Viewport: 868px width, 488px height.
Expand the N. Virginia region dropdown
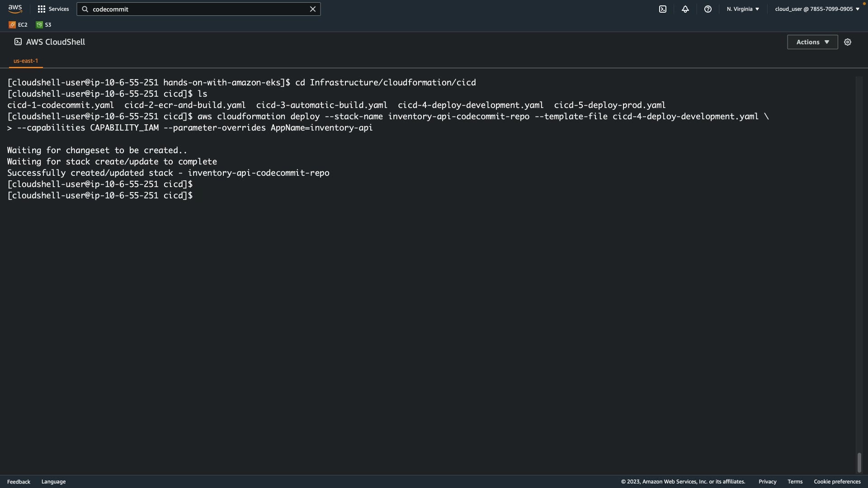[x=743, y=9]
